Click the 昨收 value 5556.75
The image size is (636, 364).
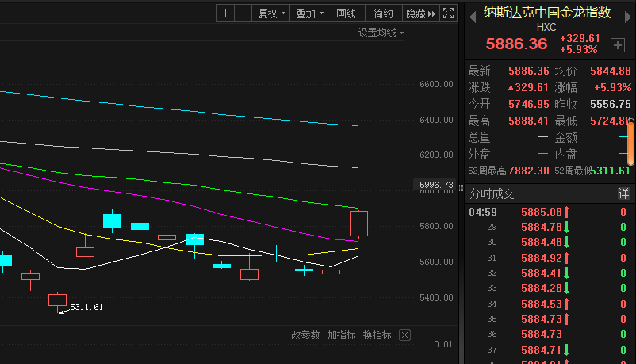[611, 104]
